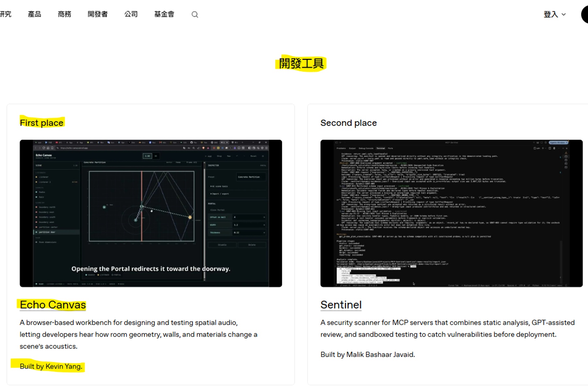
Task: Click the "Built by Kevin Yang." text
Action: click(x=51, y=367)
